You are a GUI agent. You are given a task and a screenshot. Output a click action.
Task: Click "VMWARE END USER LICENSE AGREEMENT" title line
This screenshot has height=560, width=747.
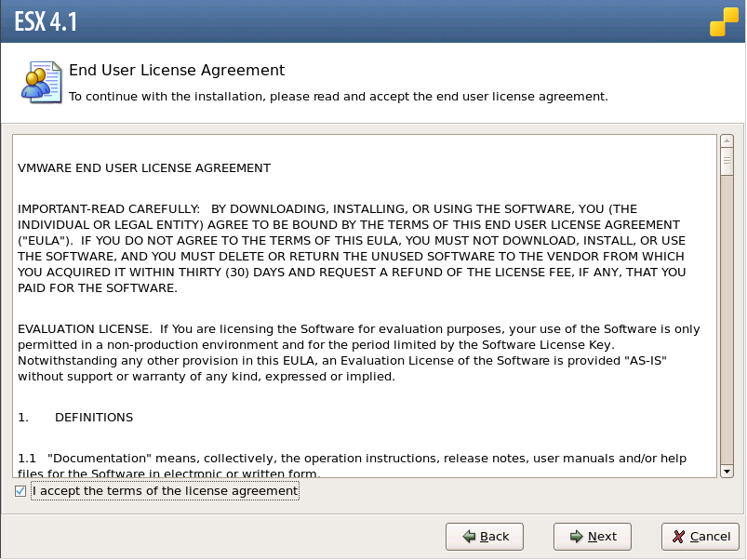point(144,168)
